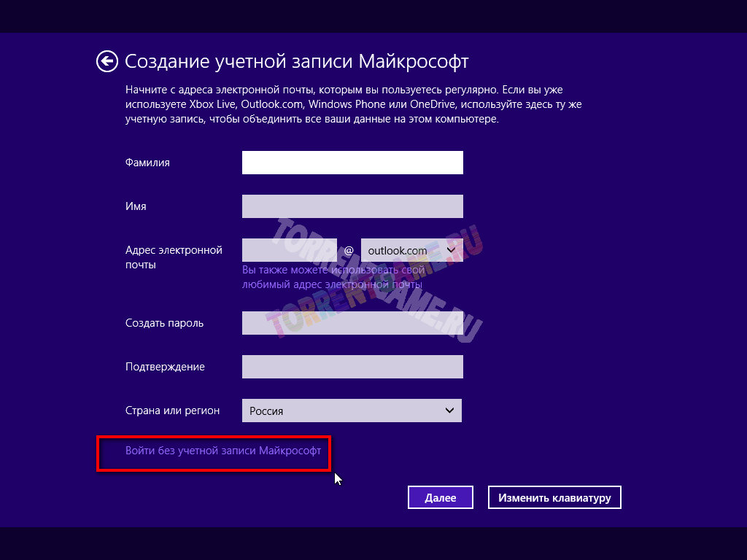
Task: Click the @ symbol between email fields
Action: [349, 250]
